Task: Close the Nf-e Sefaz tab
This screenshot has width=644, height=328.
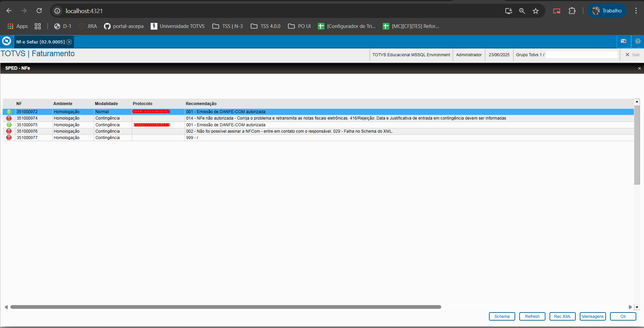Action: [69, 42]
